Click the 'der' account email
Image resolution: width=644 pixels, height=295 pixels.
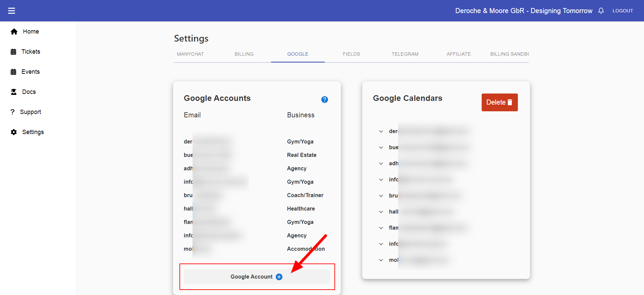(x=208, y=141)
